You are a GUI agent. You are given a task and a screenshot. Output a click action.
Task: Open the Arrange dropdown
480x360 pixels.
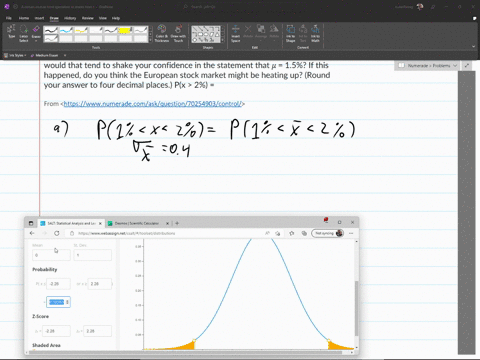click(x=261, y=32)
